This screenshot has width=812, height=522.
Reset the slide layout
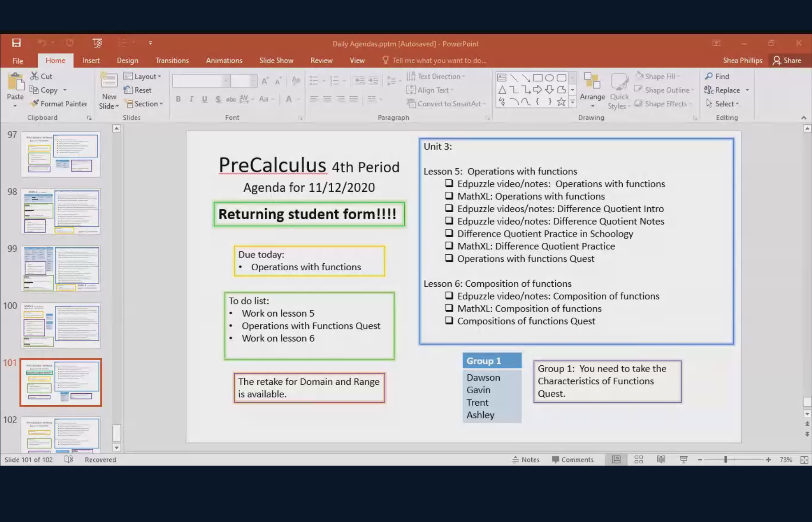pos(138,90)
